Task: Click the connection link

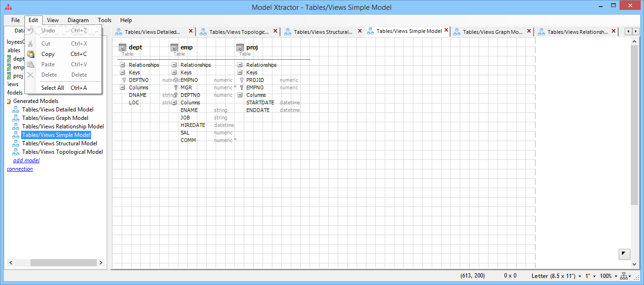Action: point(20,169)
